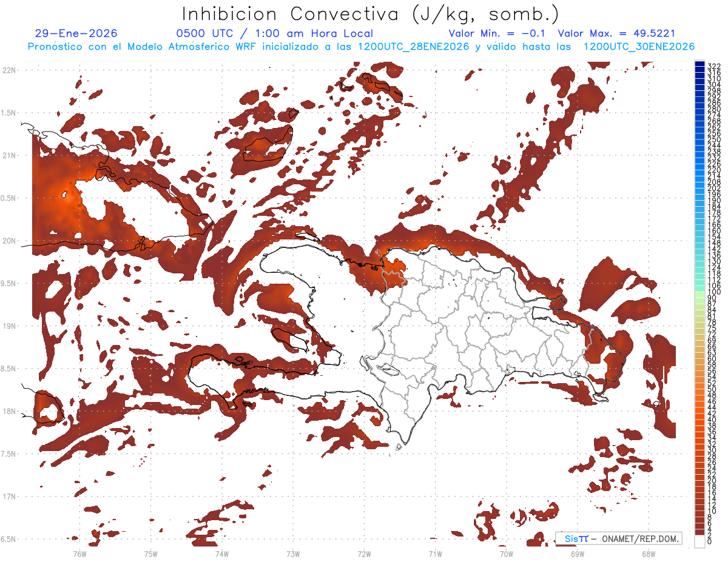Viewport: 728px width, 562px height.
Task: Click the '75W' longitude label
Action: 151,553
